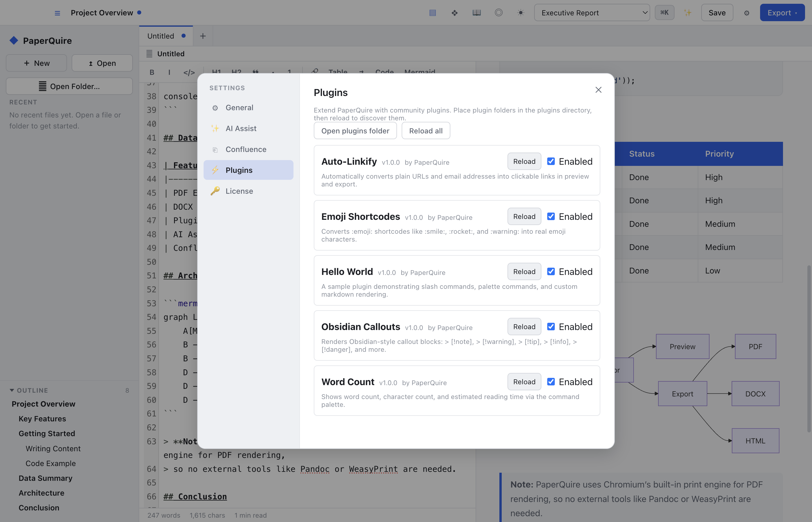Reload the Obsidian Callouts plugin
The width and height of the screenshot is (812, 522).
click(x=524, y=327)
